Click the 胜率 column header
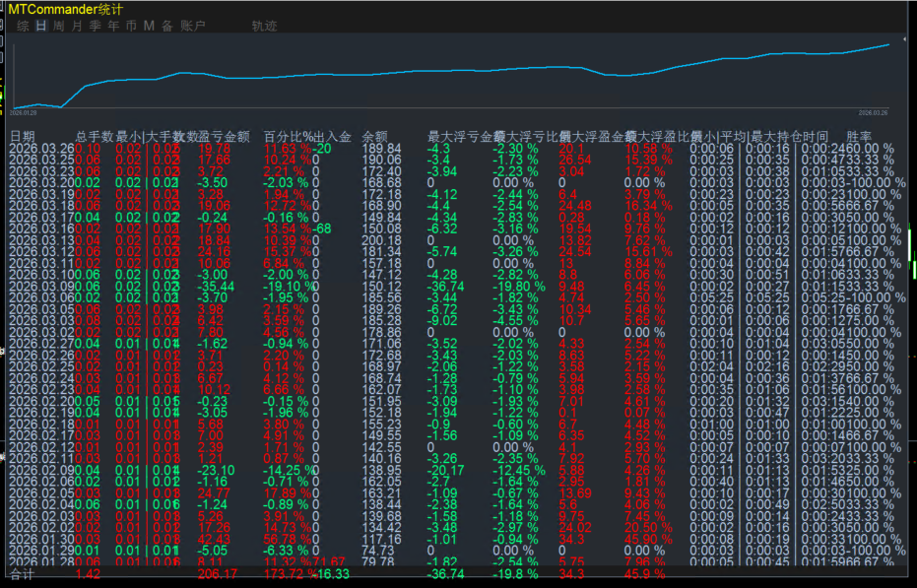This screenshot has width=917, height=588. pyautogui.click(x=859, y=137)
